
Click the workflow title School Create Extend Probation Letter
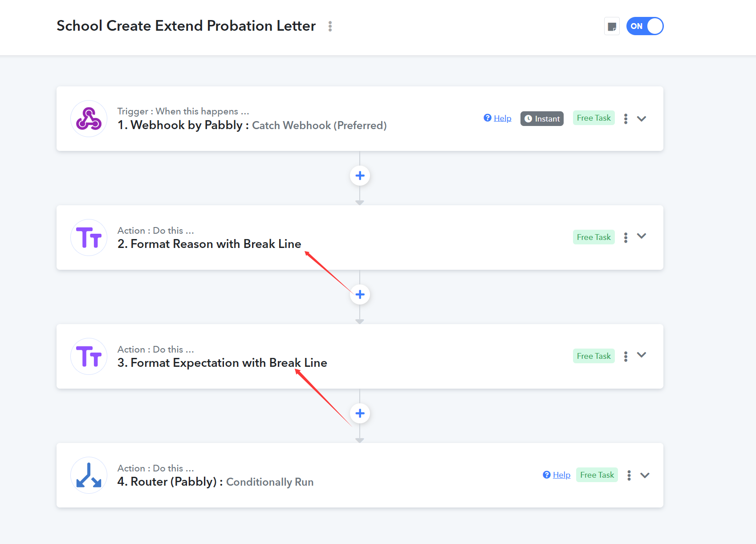pyautogui.click(x=186, y=26)
